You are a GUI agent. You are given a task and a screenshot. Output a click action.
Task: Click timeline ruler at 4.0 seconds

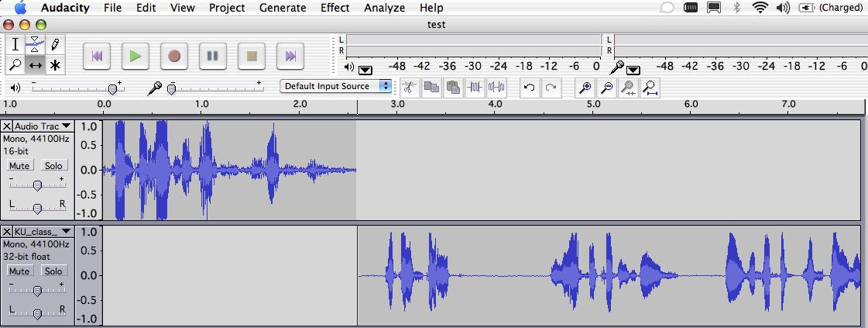click(495, 104)
